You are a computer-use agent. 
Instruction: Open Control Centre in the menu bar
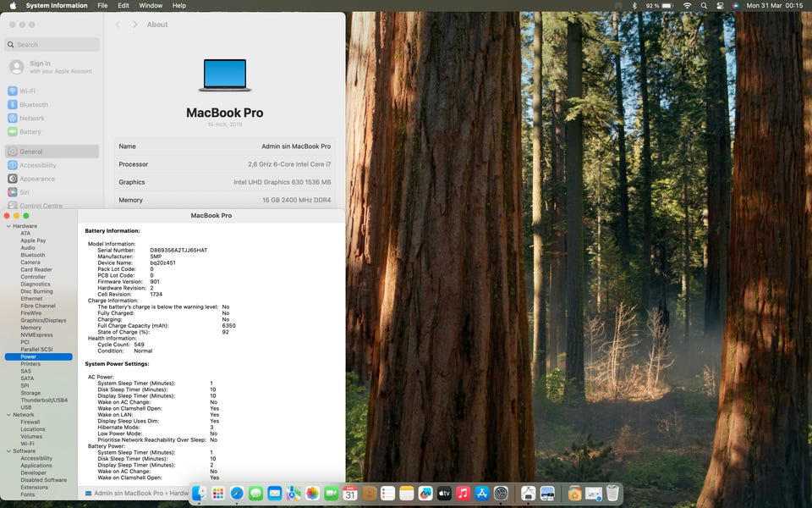(x=720, y=6)
